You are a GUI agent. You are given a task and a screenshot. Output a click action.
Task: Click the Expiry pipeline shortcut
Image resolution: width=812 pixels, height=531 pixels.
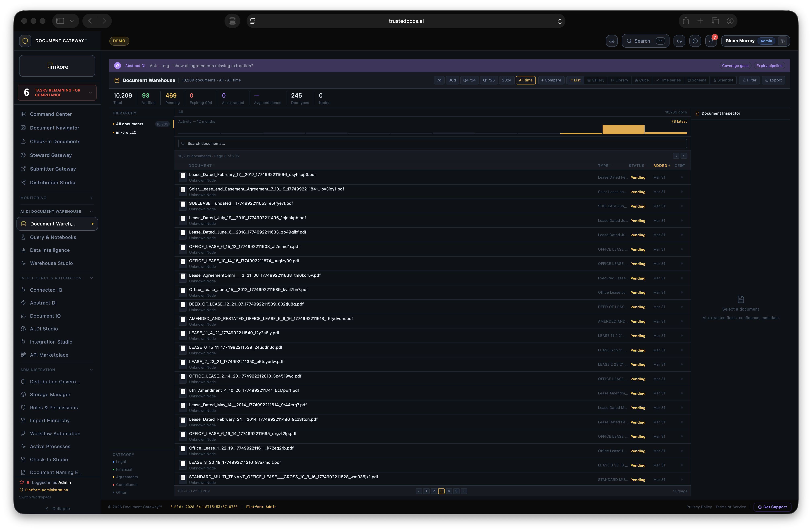pos(769,66)
